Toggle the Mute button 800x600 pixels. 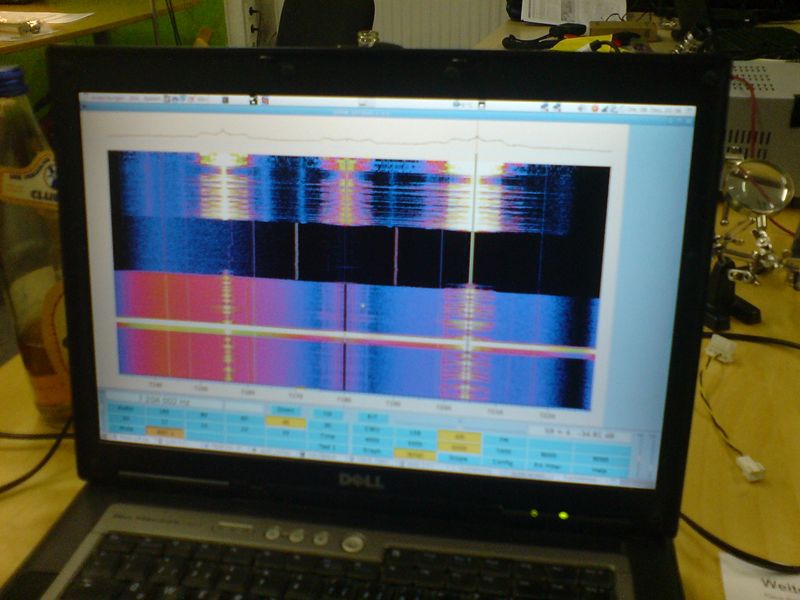point(126,428)
